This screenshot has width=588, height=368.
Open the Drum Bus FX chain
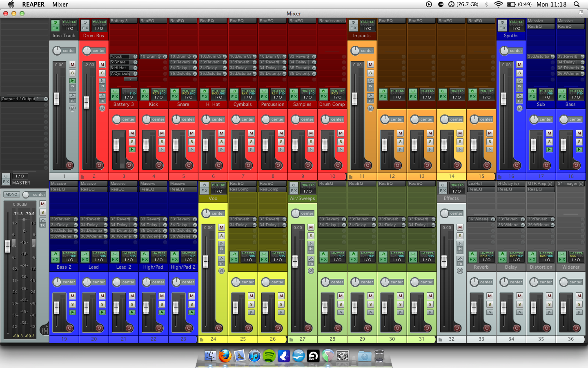click(85, 28)
